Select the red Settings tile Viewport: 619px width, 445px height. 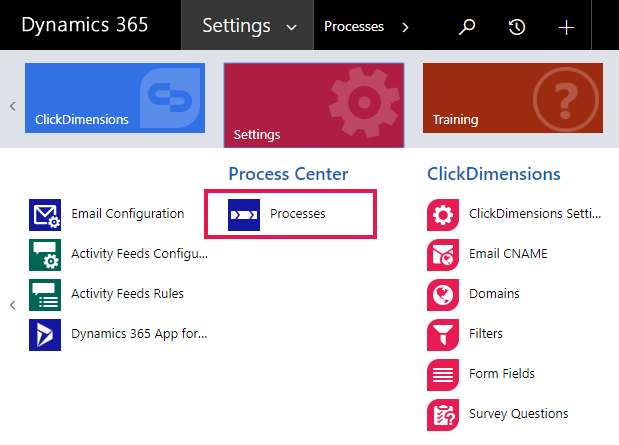click(x=314, y=105)
